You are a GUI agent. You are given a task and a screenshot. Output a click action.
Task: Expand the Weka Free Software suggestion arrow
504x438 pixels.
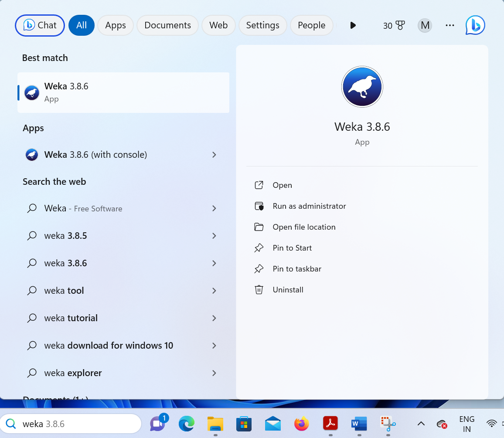[215, 209]
